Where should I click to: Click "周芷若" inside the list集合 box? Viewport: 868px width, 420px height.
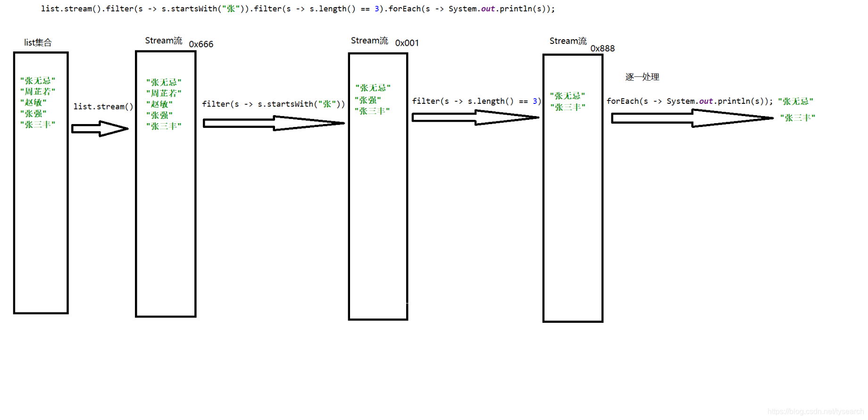tap(38, 92)
